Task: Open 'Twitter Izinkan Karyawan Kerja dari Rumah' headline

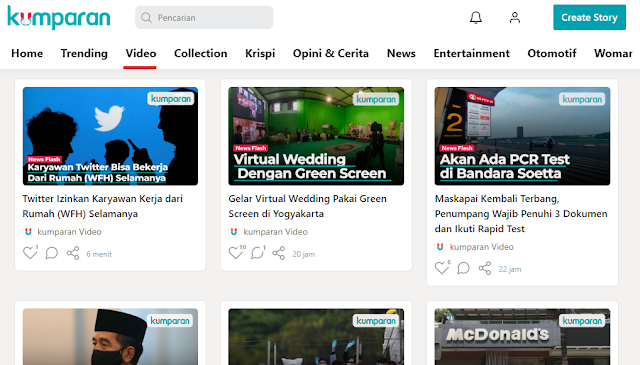Action: pyautogui.click(x=102, y=206)
